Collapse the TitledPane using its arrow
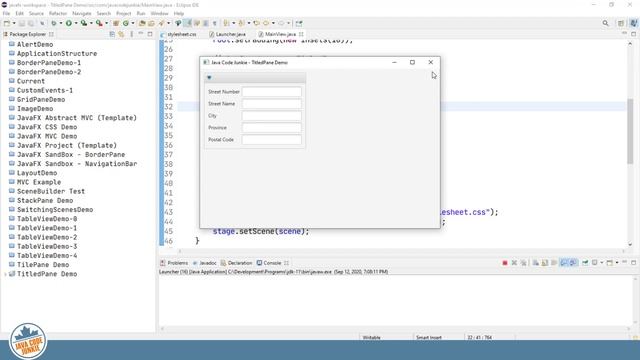This screenshot has width=640, height=360. point(209,78)
